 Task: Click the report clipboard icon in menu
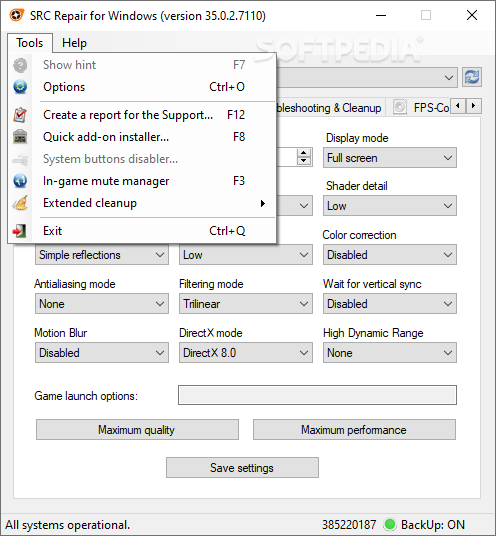(x=20, y=115)
